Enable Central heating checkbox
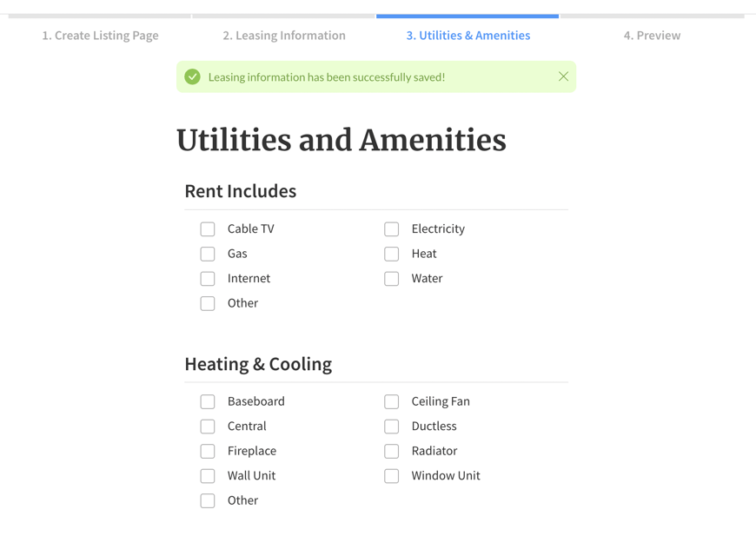The width and height of the screenshot is (756, 536). pyautogui.click(x=208, y=426)
